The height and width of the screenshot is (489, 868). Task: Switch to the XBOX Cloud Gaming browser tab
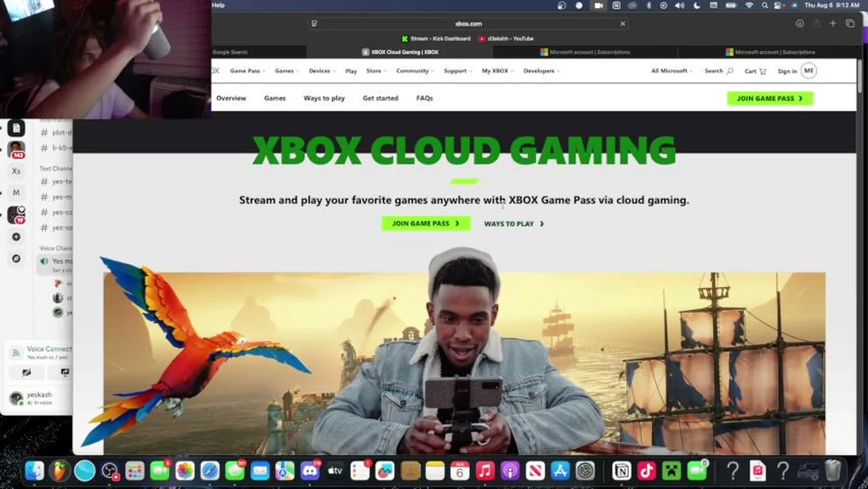pyautogui.click(x=399, y=52)
